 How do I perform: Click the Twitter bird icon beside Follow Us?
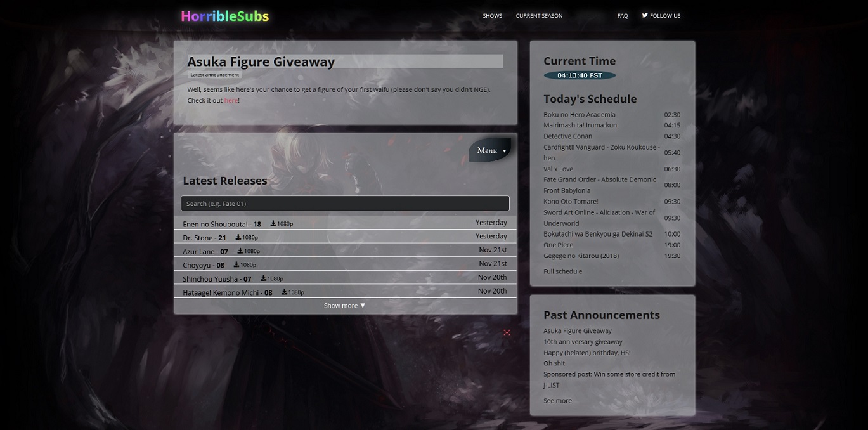(645, 15)
